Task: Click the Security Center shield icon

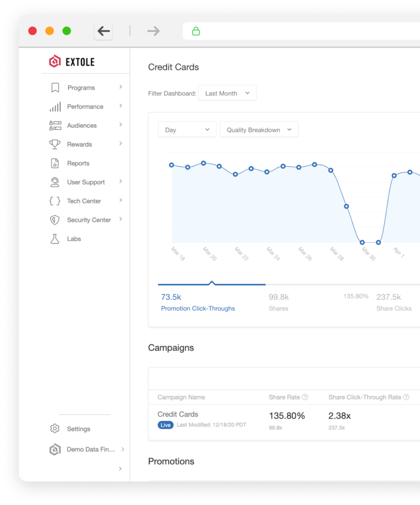Action: pos(55,220)
